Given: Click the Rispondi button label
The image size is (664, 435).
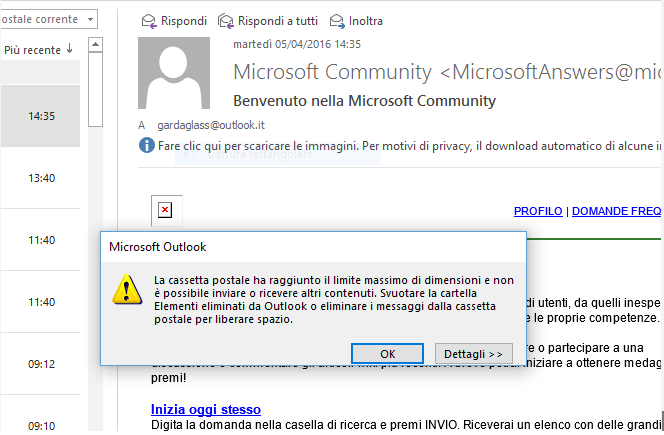Looking at the screenshot, I should pyautogui.click(x=184, y=21).
